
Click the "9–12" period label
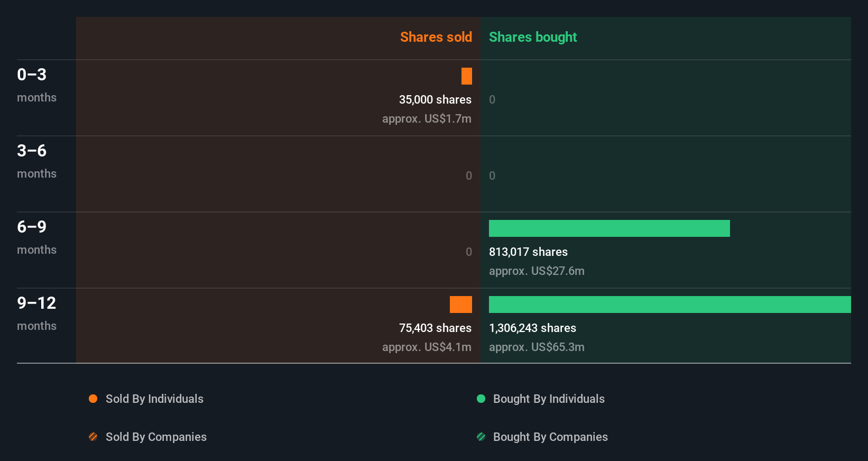(36, 303)
